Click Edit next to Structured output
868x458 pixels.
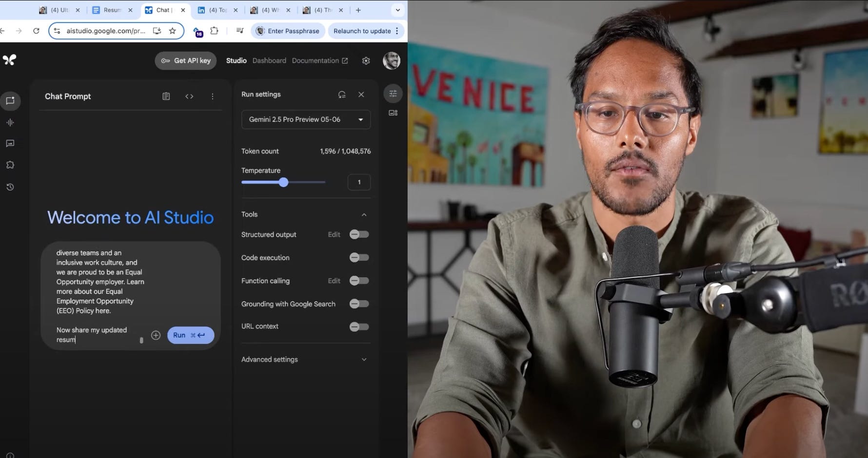334,234
